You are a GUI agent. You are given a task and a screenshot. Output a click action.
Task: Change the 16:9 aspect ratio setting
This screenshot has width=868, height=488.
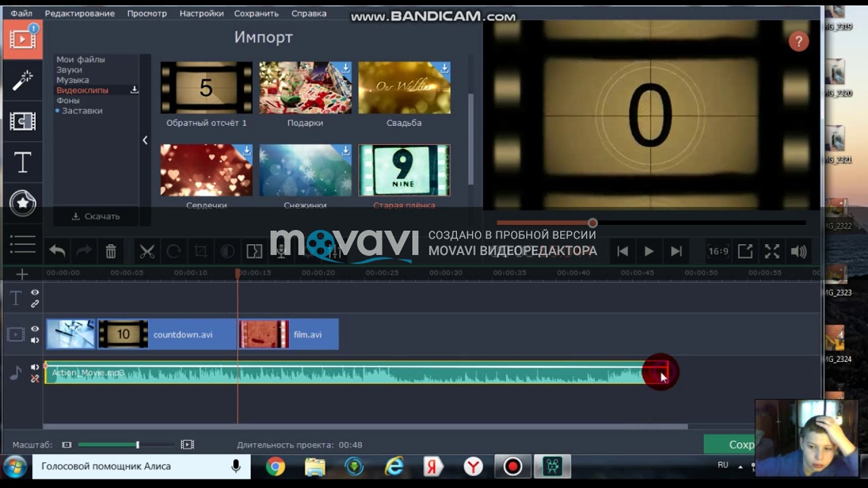[718, 251]
